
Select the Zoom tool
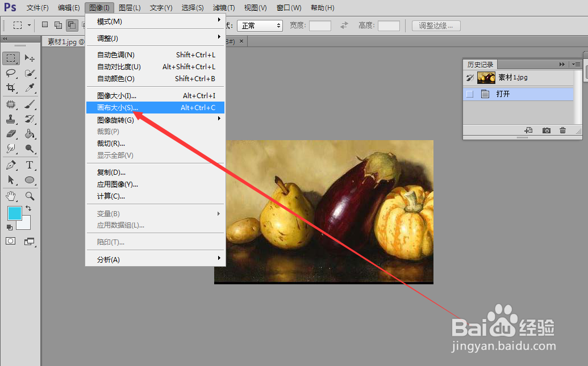(30, 196)
